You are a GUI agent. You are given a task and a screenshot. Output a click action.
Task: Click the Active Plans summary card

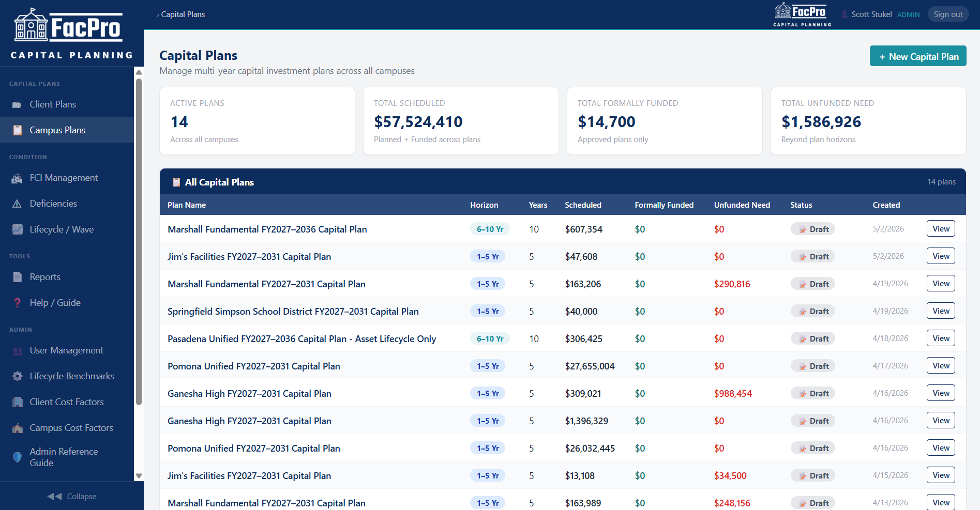point(257,121)
